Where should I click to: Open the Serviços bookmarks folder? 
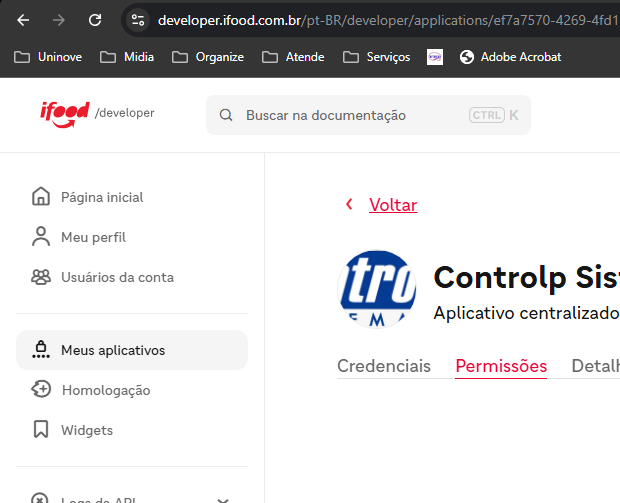pos(377,57)
